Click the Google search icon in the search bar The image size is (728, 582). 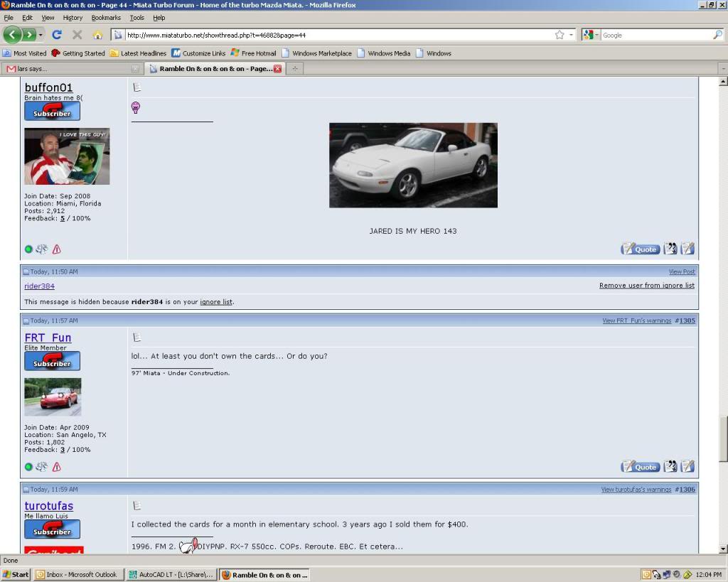(x=717, y=34)
